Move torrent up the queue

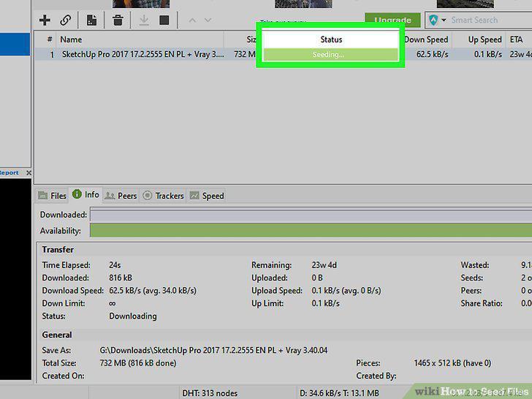192,20
